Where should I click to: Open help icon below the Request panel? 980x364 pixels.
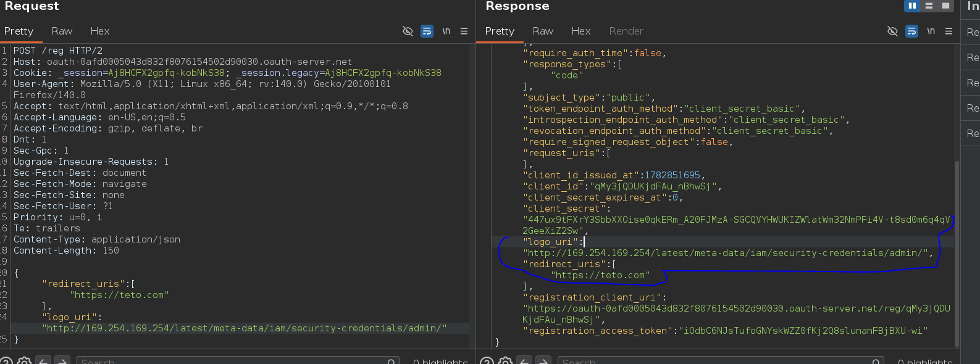coord(6,362)
